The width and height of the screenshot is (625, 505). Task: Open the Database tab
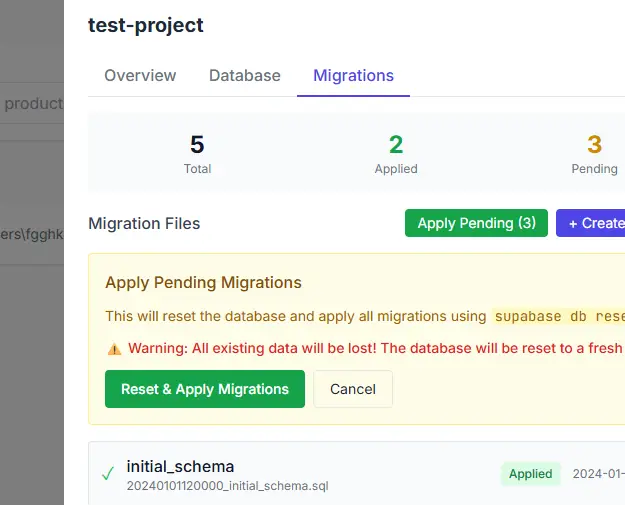pos(245,75)
